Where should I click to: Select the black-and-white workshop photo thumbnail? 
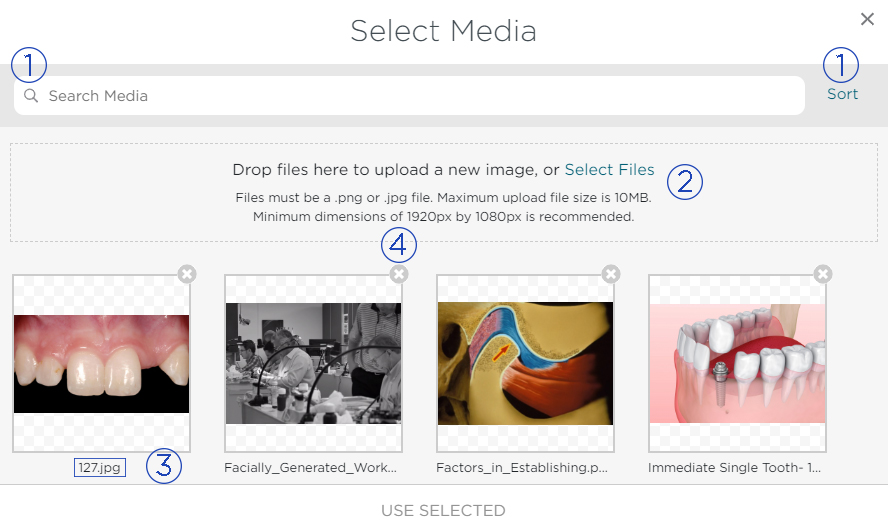click(x=313, y=364)
